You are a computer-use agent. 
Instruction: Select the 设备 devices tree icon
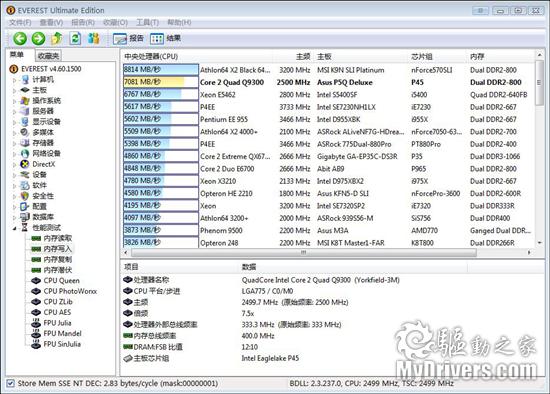(25, 174)
